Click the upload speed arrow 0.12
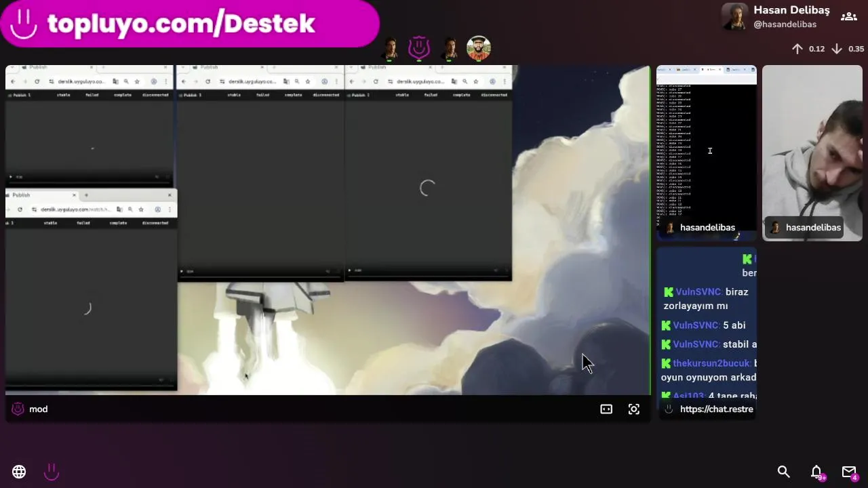 click(x=797, y=49)
